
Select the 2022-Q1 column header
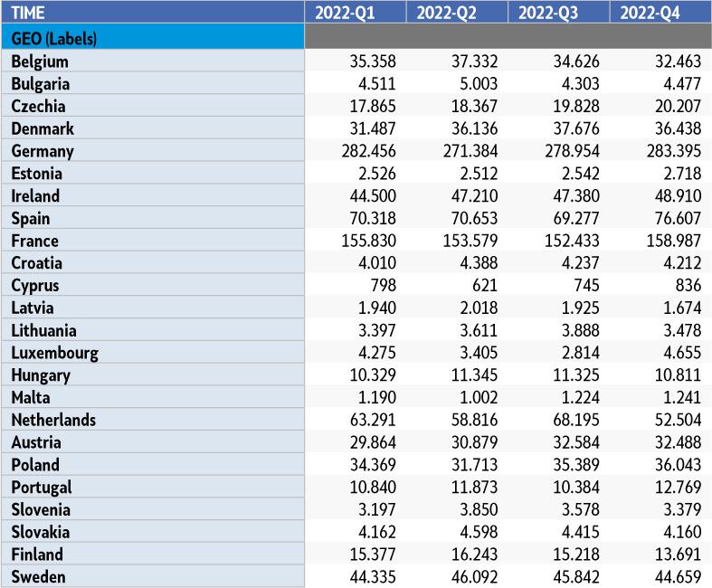pyautogui.click(x=356, y=13)
